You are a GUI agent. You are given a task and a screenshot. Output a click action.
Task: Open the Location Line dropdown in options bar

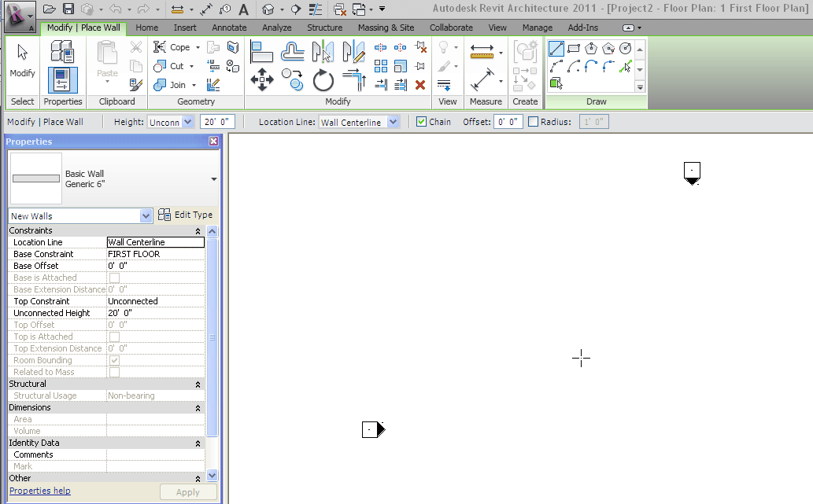(394, 122)
